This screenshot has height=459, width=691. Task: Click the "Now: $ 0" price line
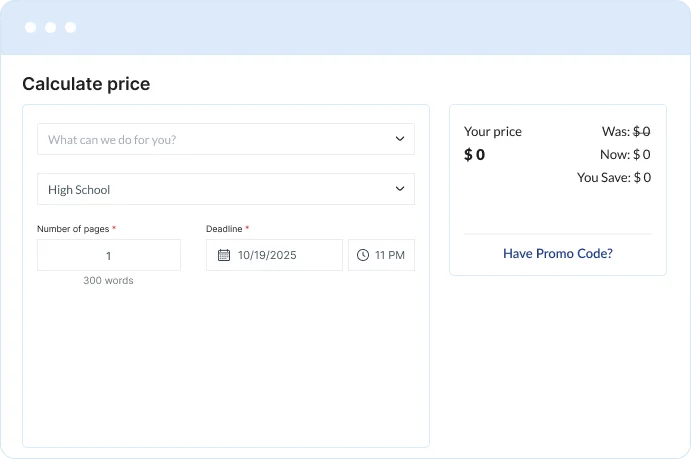626,155
